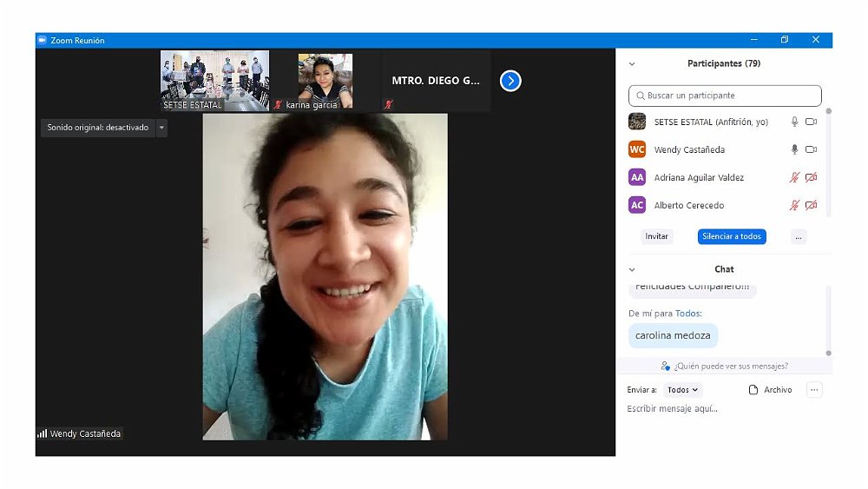Click the Zoom logo in title bar
This screenshot has width=868, height=489.
point(42,40)
